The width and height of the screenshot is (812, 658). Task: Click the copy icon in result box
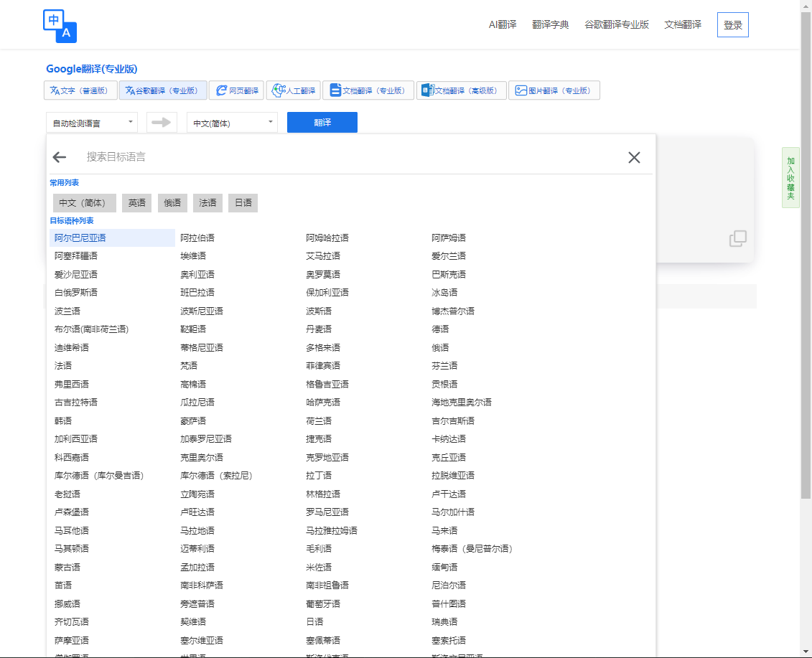click(x=738, y=238)
